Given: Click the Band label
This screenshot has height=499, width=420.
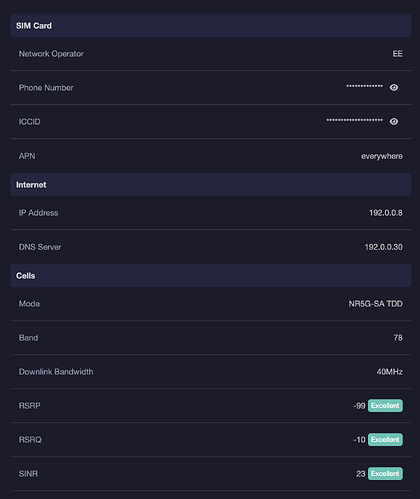Looking at the screenshot, I should [28, 338].
